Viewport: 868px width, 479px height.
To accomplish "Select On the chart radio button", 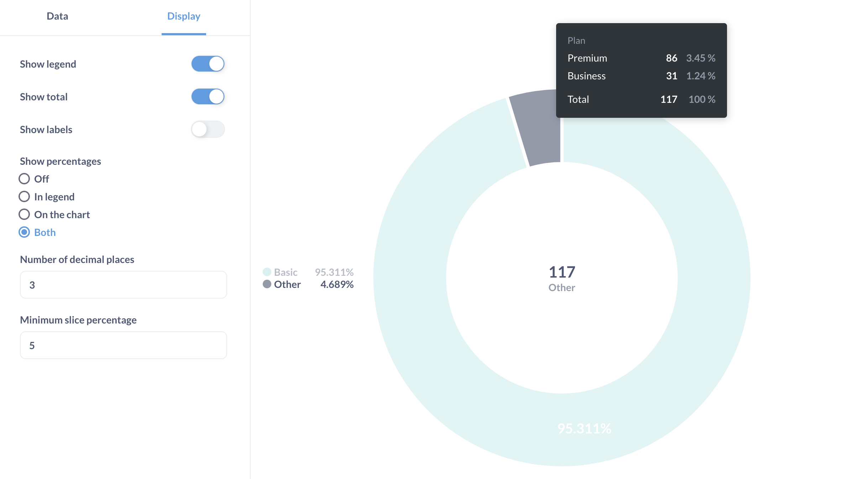I will [24, 215].
